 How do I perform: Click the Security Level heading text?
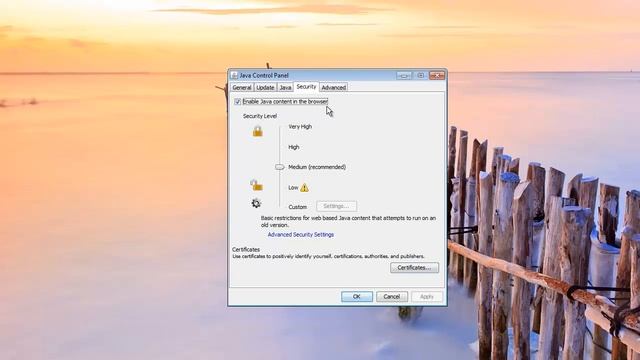[260, 116]
